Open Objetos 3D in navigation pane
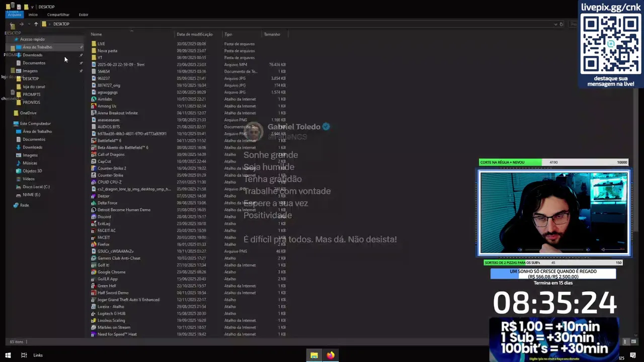644x362 pixels. click(32, 171)
